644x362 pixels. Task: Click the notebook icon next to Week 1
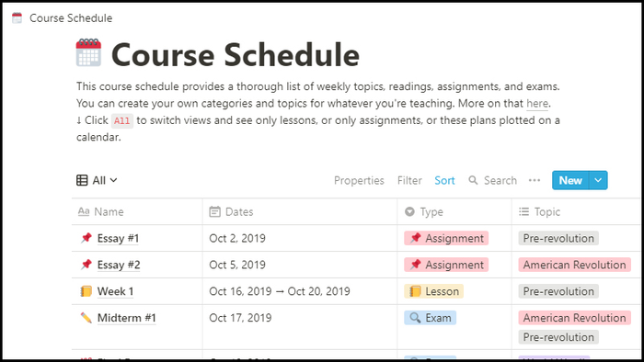pos(86,291)
